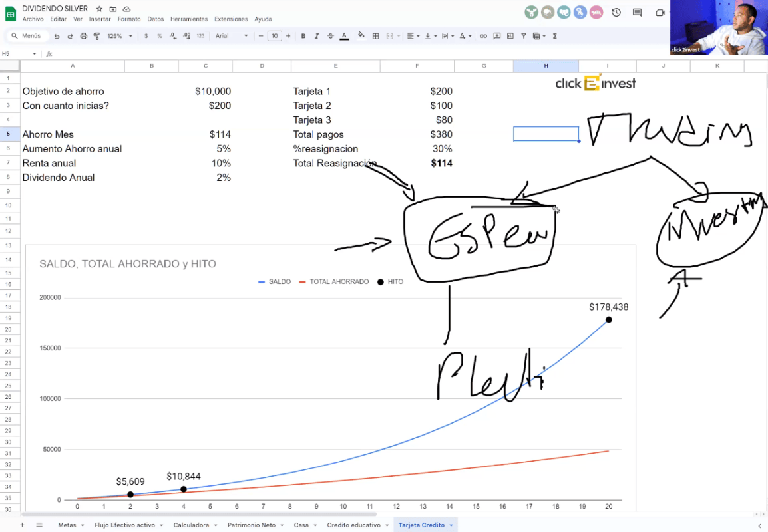This screenshot has width=768, height=532.
Task: Decrease font size with minus button
Action: click(x=261, y=36)
